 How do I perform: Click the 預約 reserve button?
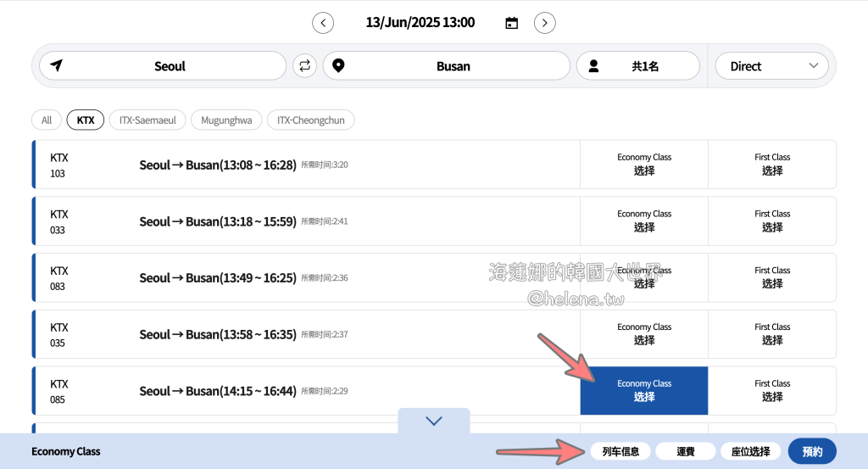pos(812,451)
